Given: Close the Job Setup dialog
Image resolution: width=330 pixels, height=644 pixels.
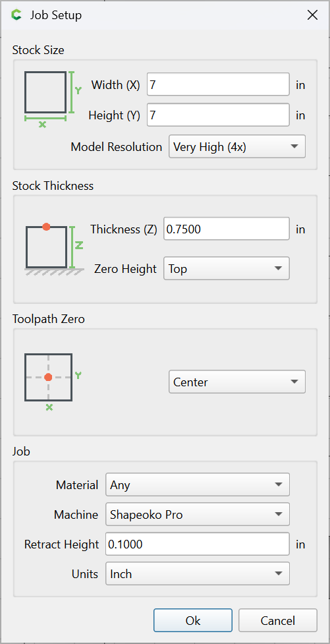Looking at the screenshot, I should tap(312, 15).
